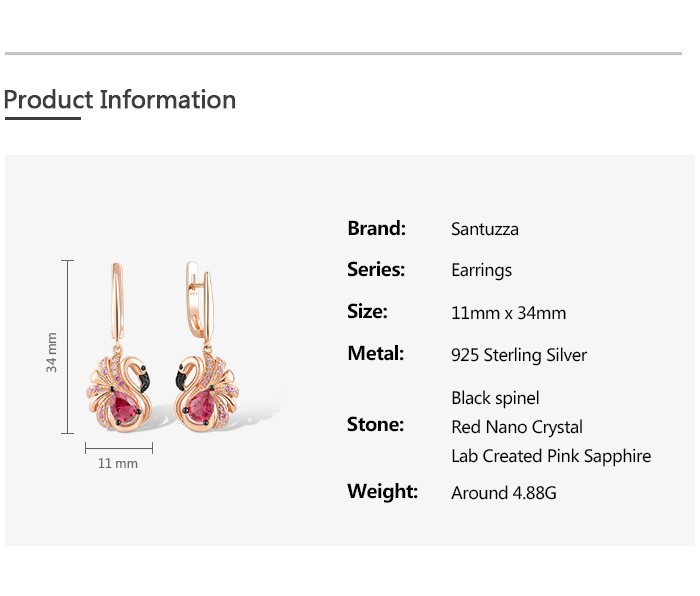700x596 pixels.
Task: Click Lab Created Pink Sapphire text
Action: [550, 456]
